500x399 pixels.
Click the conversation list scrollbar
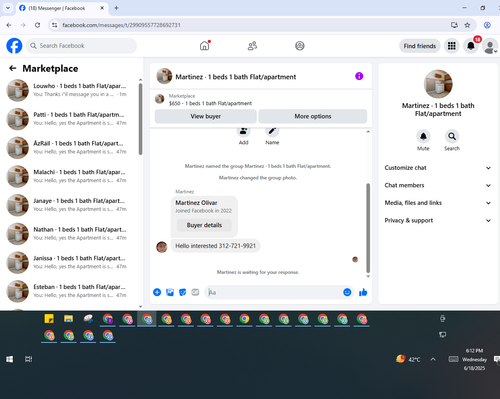tap(140, 119)
